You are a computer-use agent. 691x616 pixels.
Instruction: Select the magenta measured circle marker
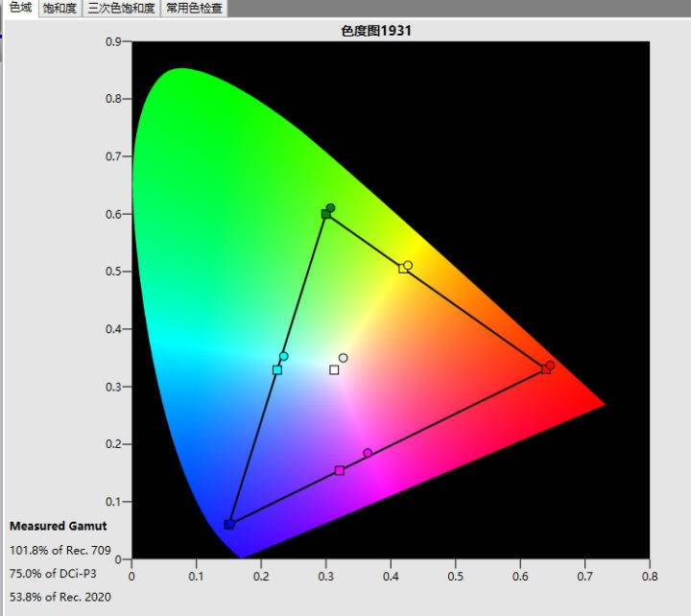[368, 453]
